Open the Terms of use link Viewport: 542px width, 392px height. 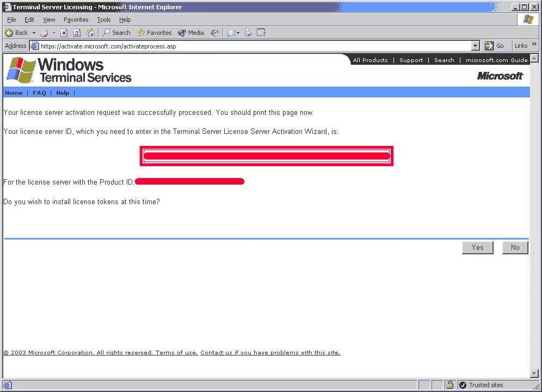click(176, 353)
